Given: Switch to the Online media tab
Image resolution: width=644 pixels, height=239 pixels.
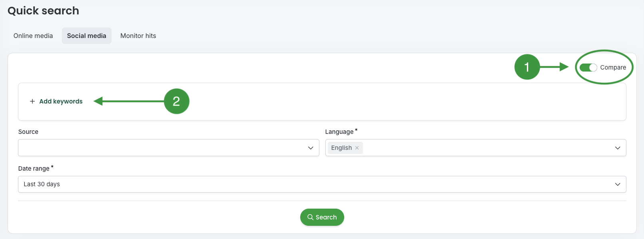Looking at the screenshot, I should pos(33,36).
